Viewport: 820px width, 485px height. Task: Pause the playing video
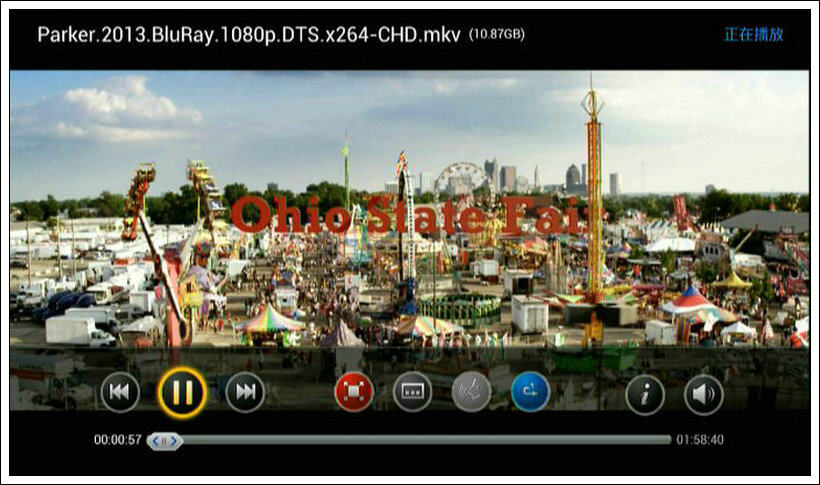pos(183,392)
